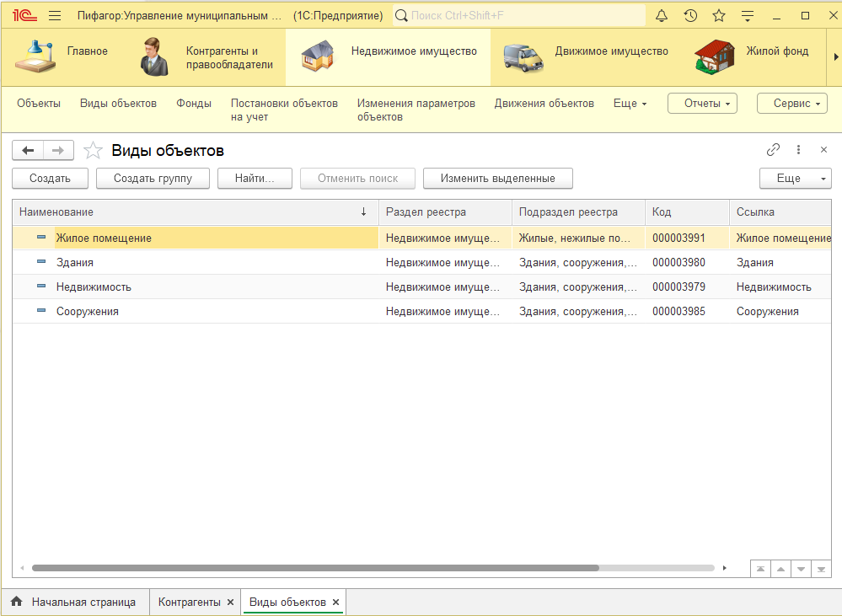The width and height of the screenshot is (842, 616).
Task: Copy link to this form icon
Action: pos(773,150)
